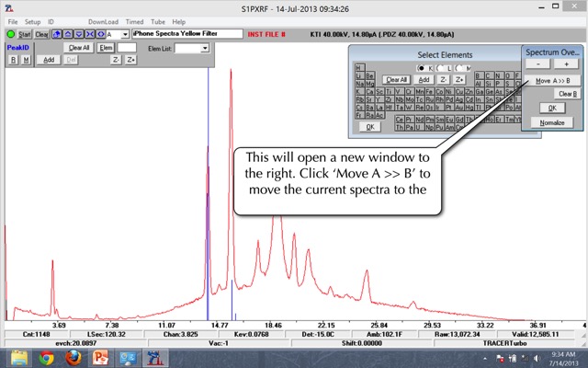Open Google Chrome from the taskbar
The width and height of the screenshot is (588, 368).
pyautogui.click(x=47, y=357)
